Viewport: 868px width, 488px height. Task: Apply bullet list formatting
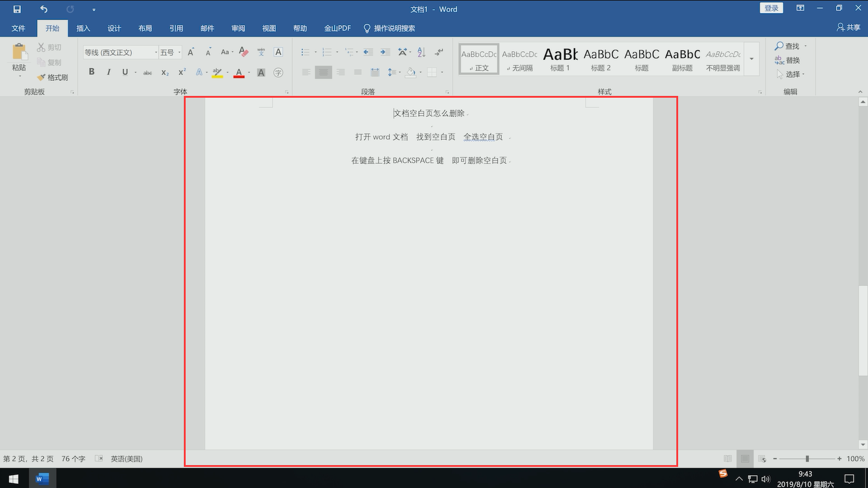pos(306,52)
